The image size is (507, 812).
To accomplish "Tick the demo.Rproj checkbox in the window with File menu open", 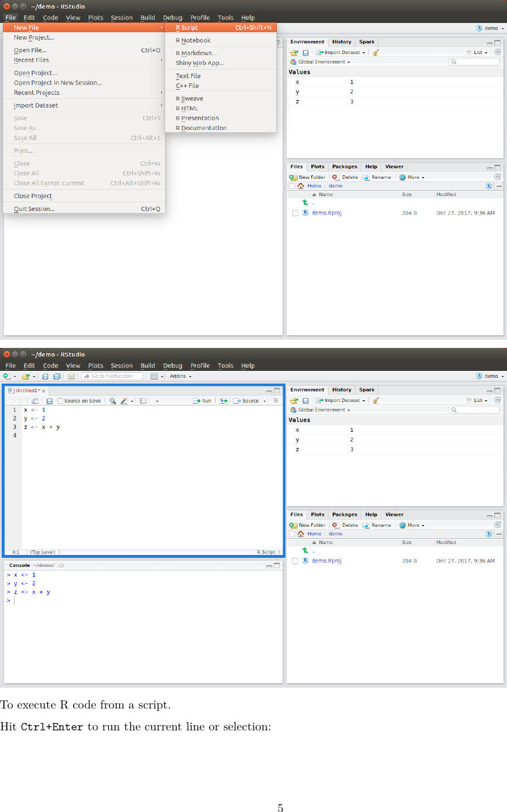I will click(295, 213).
